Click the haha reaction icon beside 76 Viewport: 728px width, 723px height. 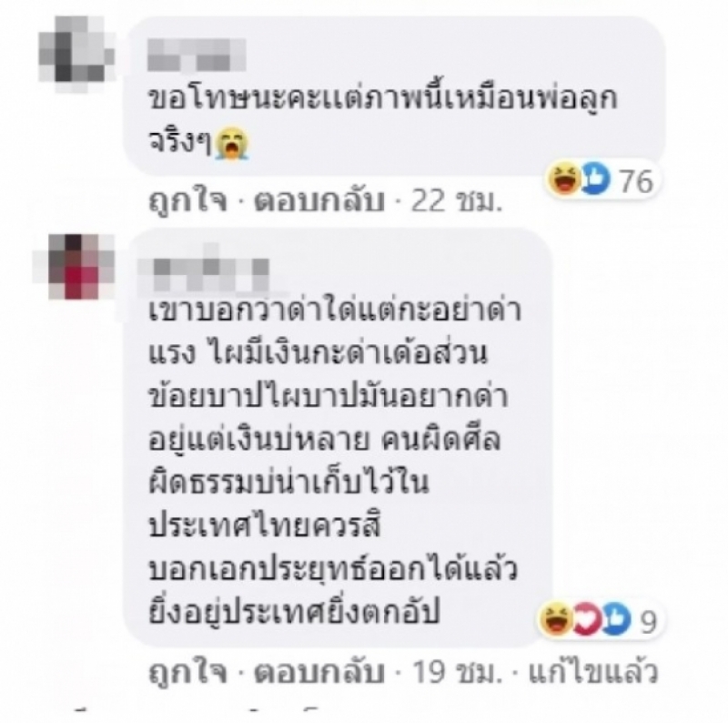[x=564, y=178]
